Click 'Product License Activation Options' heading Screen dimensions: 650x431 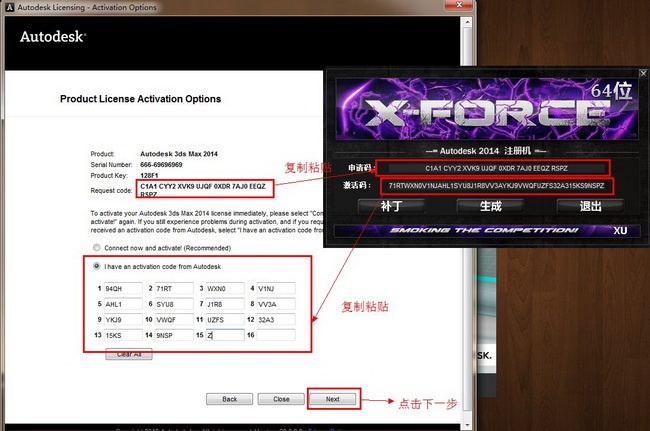coord(141,99)
